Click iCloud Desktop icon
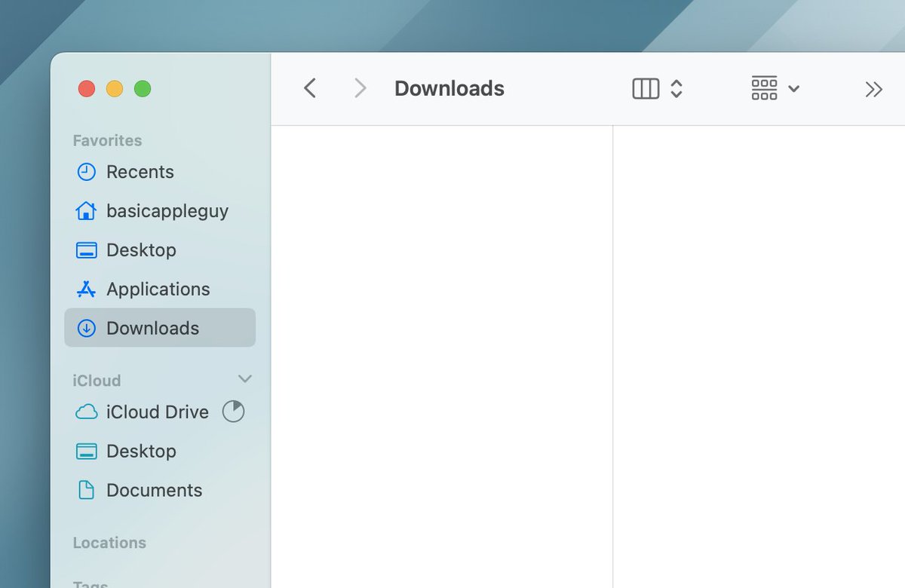Screen dimensions: 905x588 (x=87, y=452)
